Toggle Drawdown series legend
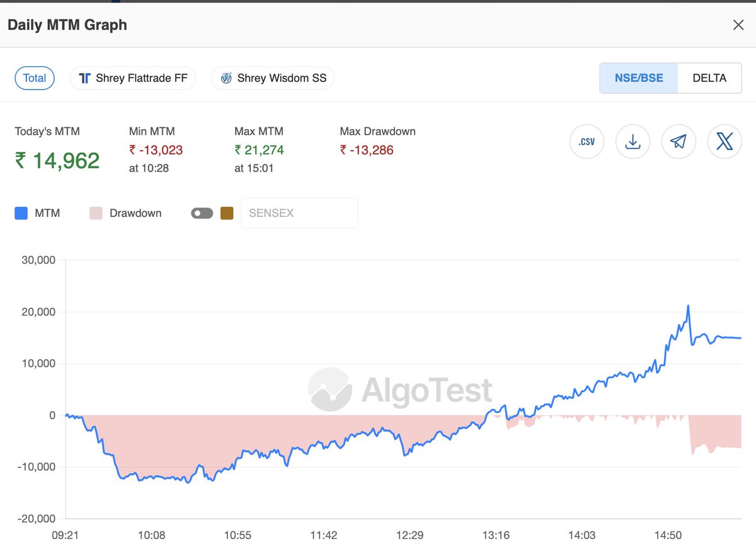This screenshot has width=756, height=556. 125,213
